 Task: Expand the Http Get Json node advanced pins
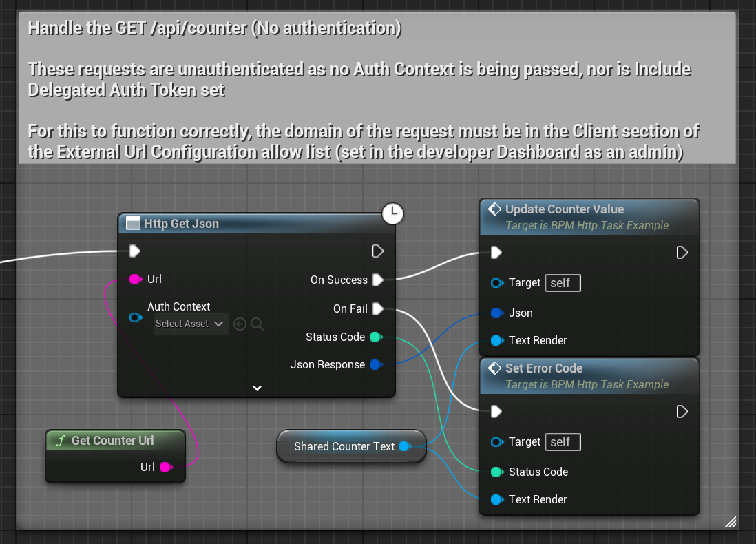click(257, 388)
